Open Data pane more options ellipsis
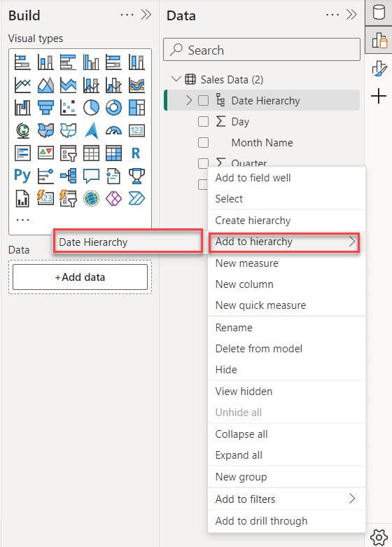Image resolution: width=392 pixels, height=547 pixels. (x=332, y=15)
